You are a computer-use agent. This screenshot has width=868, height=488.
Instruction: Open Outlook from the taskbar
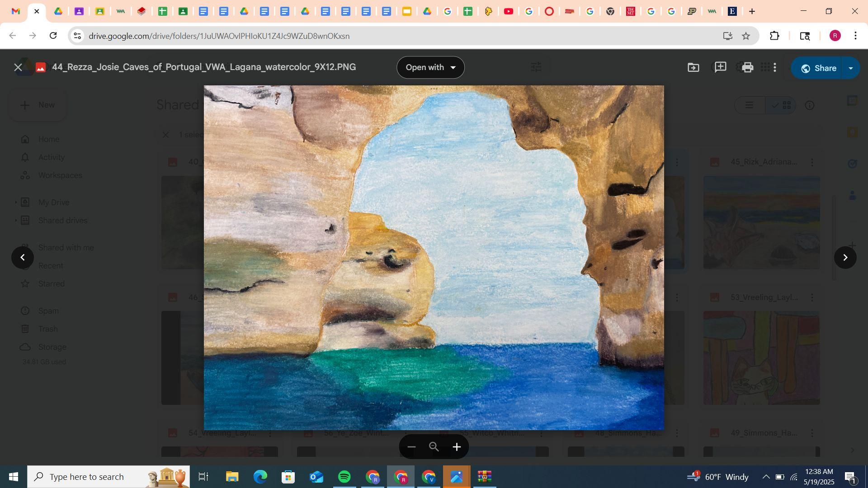pyautogui.click(x=316, y=477)
